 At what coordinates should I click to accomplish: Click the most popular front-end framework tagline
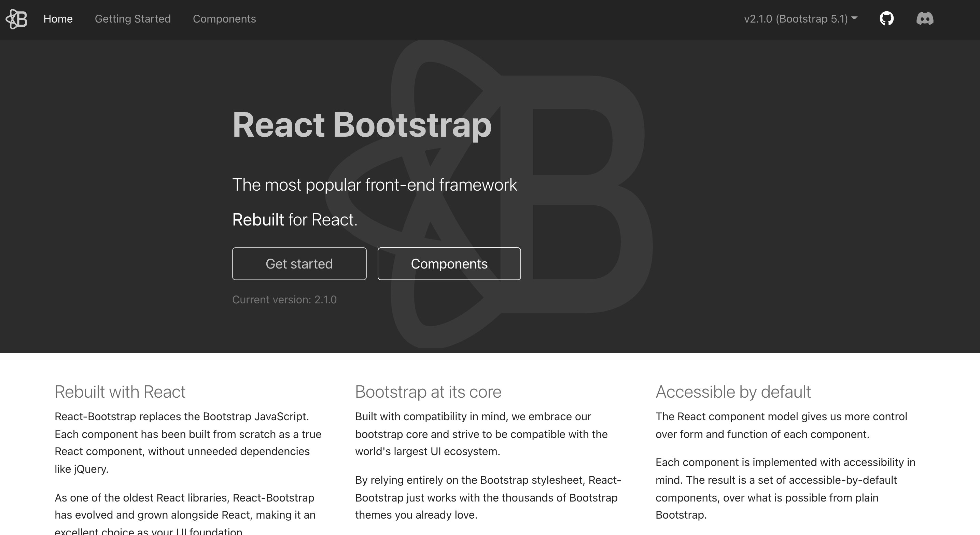tap(374, 185)
